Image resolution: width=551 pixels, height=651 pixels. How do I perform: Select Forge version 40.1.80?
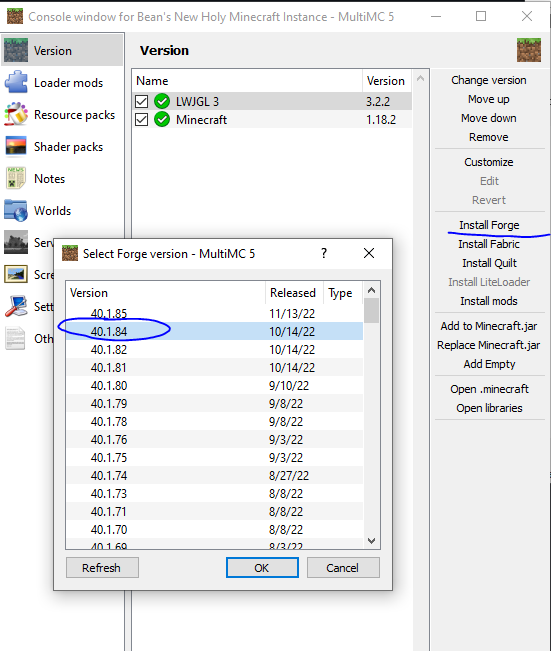point(215,385)
